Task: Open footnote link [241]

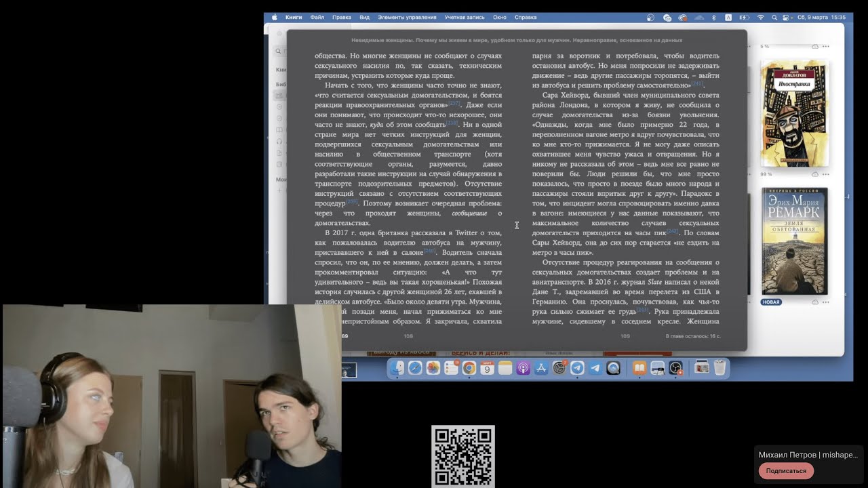Action: pos(696,83)
